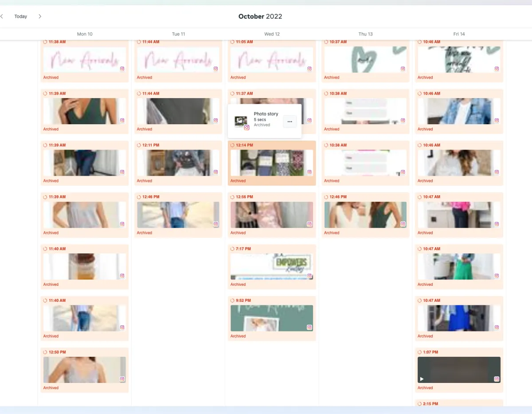Open Wed 7:17 PM Empowers post thumbnail
The height and width of the screenshot is (414, 532).
click(x=272, y=267)
